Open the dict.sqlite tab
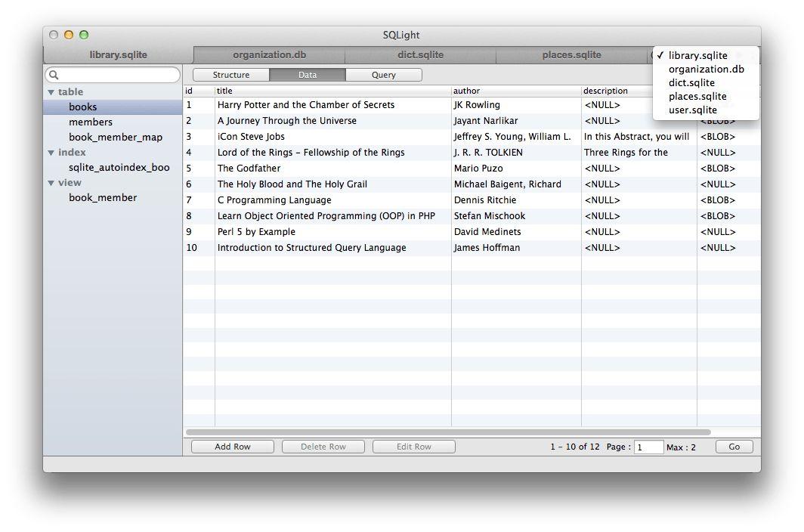 pos(420,54)
